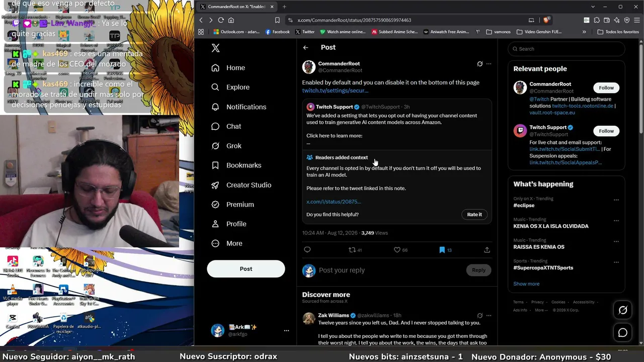This screenshot has width=644, height=362.
Task: Open the twitch.tv/settings/secur... link
Action: 335,90
